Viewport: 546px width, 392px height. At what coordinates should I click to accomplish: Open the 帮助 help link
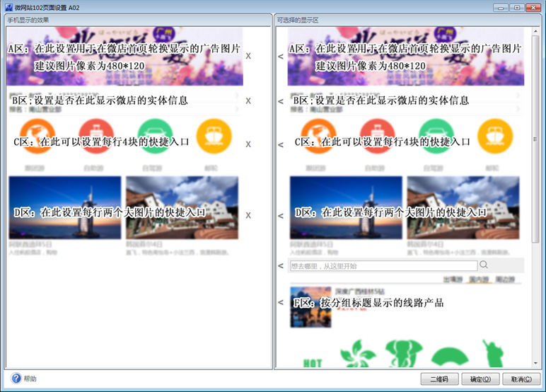pos(30,379)
